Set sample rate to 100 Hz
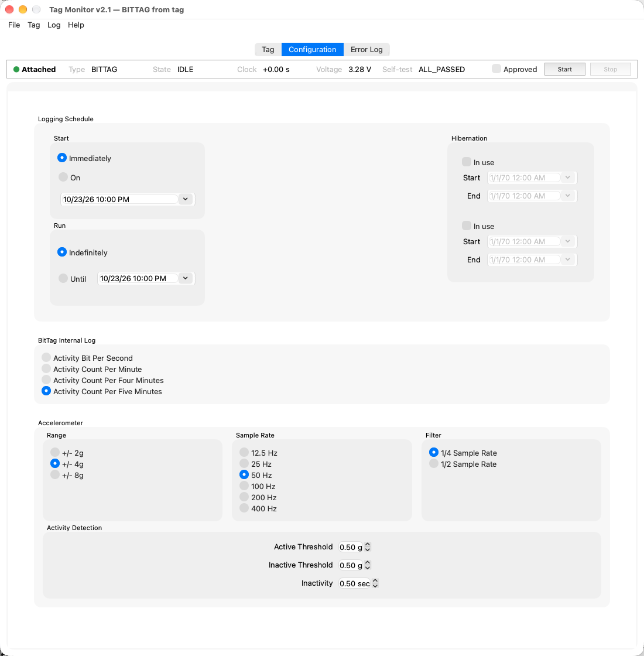This screenshot has height=656, width=644. click(244, 486)
